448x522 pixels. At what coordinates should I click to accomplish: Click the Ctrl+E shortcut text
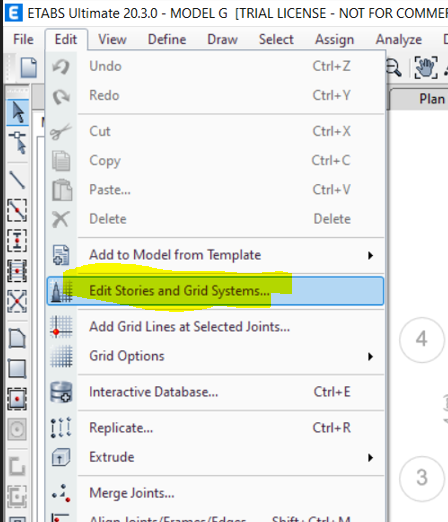[x=332, y=392]
